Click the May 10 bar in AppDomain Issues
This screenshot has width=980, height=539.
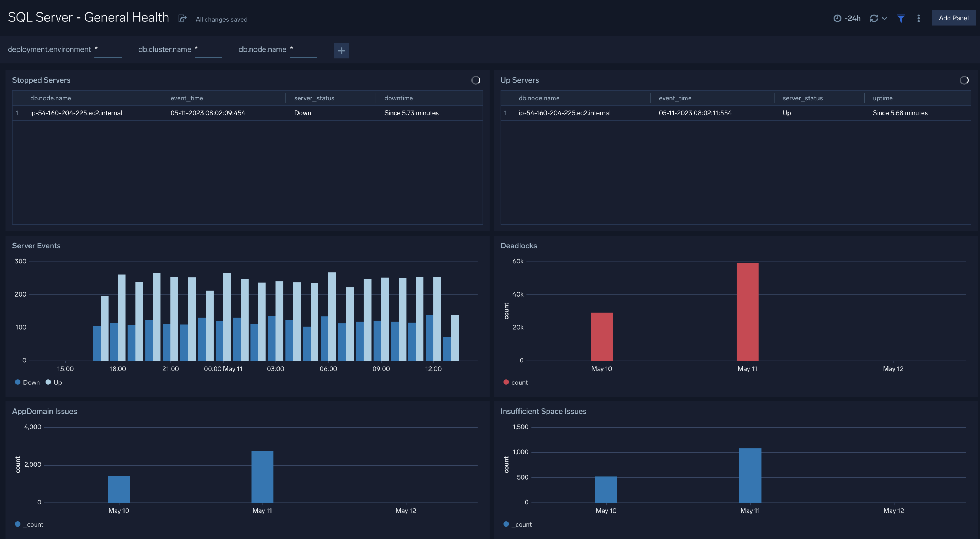pos(119,489)
